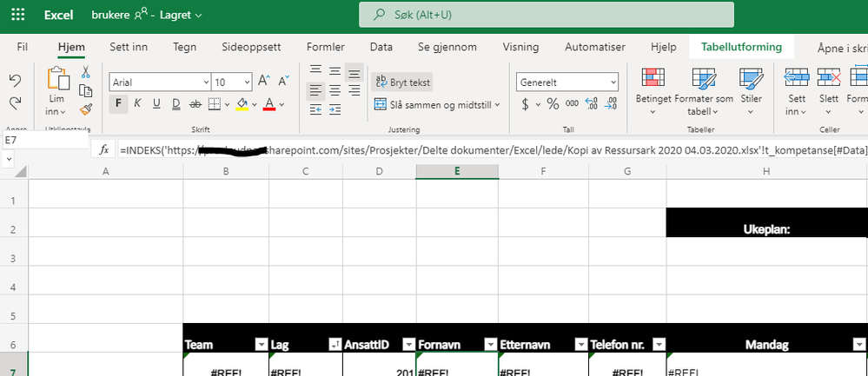Toggle horizontal center alignment

335,90
